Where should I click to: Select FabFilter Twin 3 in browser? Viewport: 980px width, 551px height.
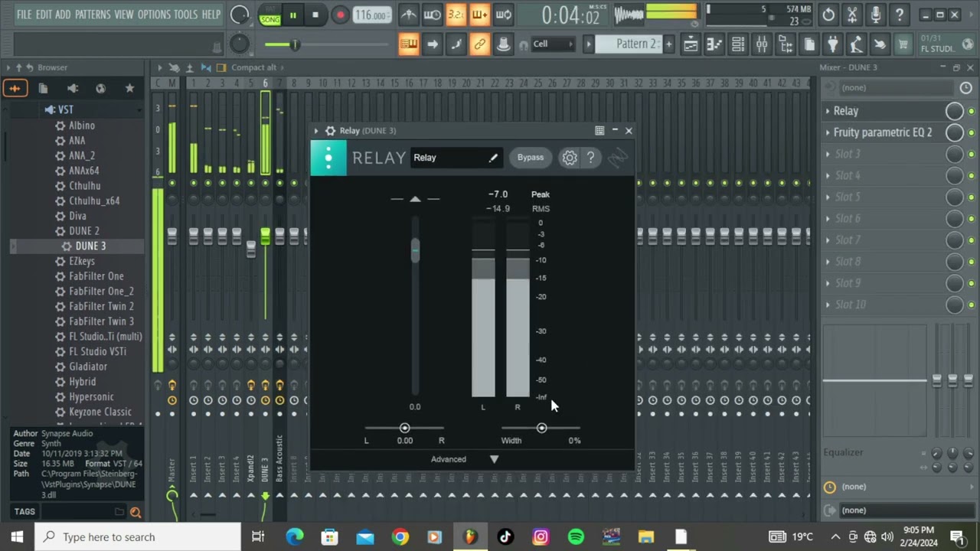click(101, 321)
